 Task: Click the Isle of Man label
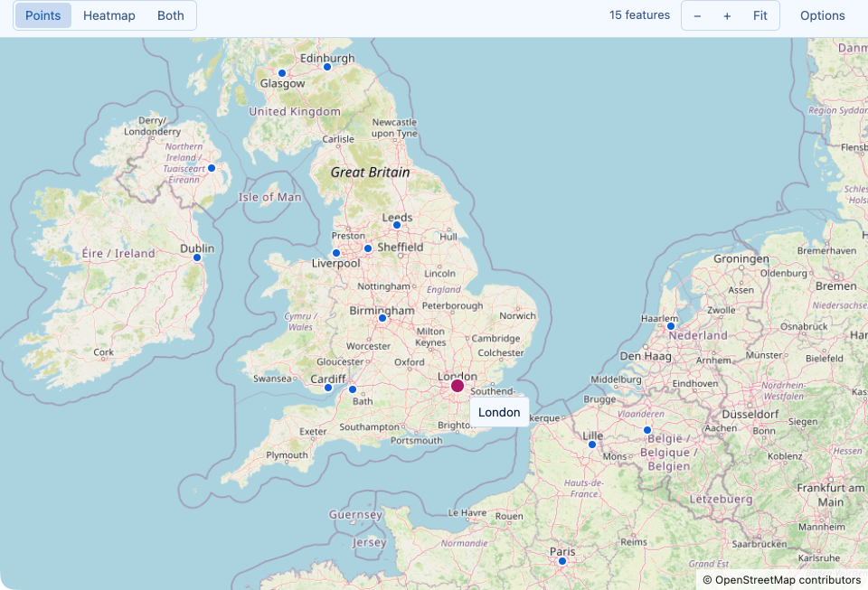pyautogui.click(x=270, y=197)
